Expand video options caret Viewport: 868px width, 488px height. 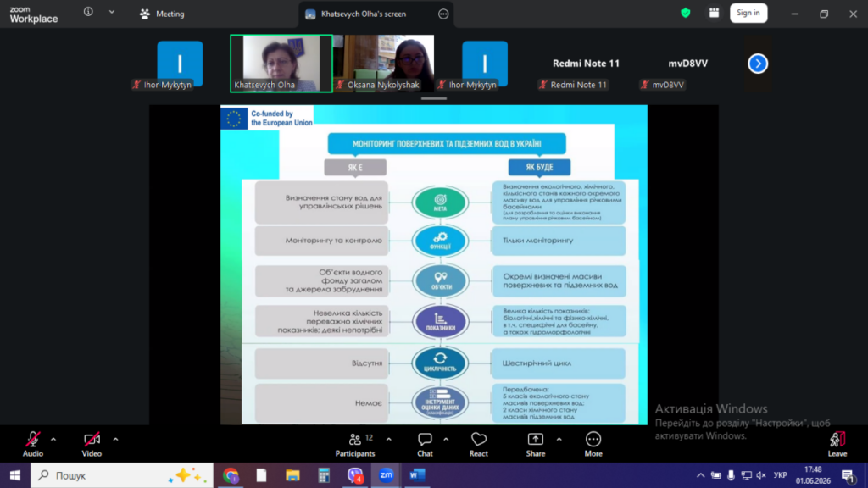tap(115, 440)
